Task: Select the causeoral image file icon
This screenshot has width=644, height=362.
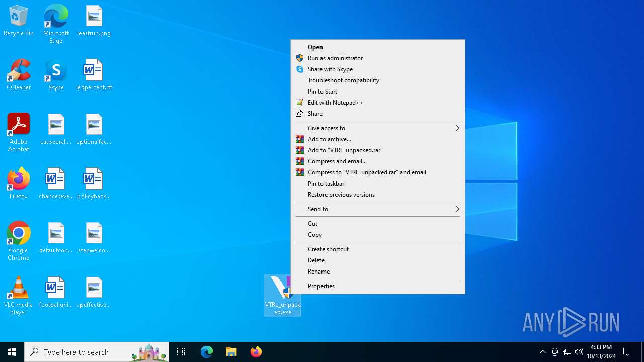Action: 56,130
